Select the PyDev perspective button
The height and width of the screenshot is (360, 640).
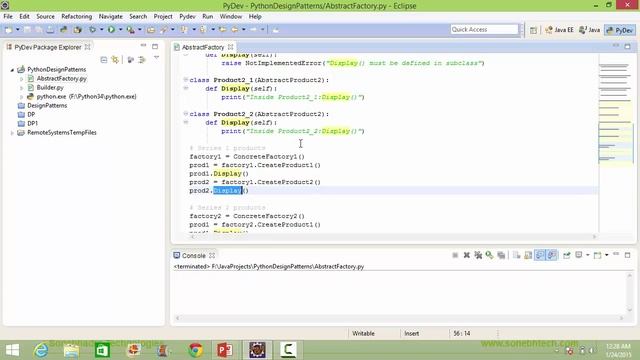pyautogui.click(x=620, y=30)
